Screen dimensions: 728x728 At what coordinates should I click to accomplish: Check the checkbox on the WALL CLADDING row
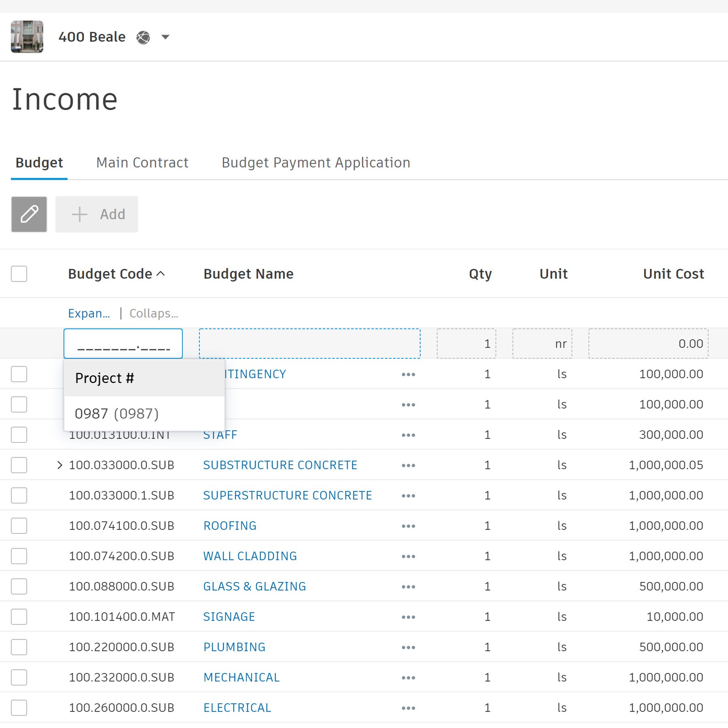[x=19, y=556]
